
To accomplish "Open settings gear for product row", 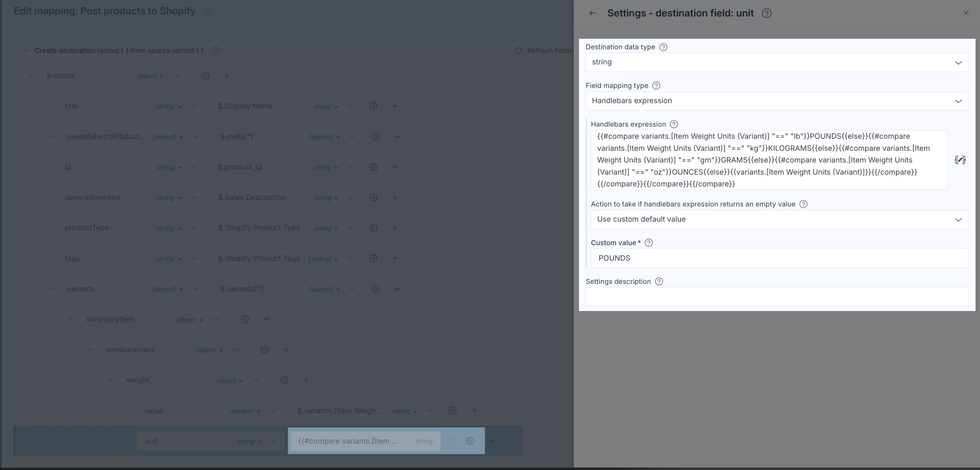I will (x=205, y=76).
